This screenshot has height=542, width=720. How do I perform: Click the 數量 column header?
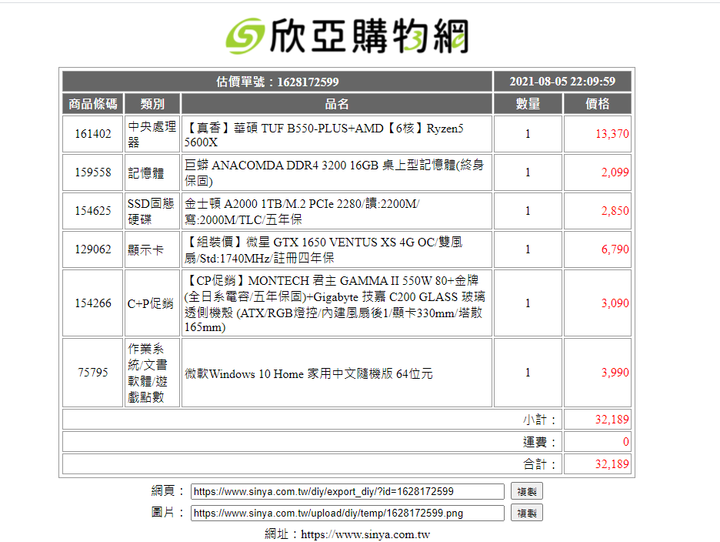coord(528,104)
